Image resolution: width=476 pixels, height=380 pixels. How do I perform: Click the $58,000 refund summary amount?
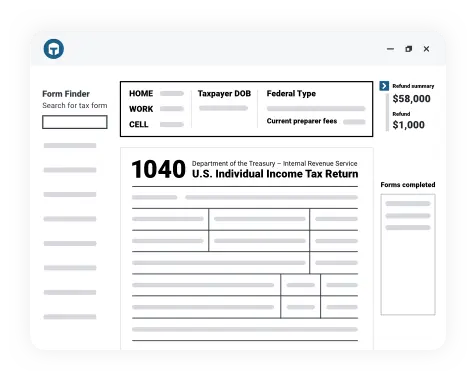pyautogui.click(x=411, y=99)
